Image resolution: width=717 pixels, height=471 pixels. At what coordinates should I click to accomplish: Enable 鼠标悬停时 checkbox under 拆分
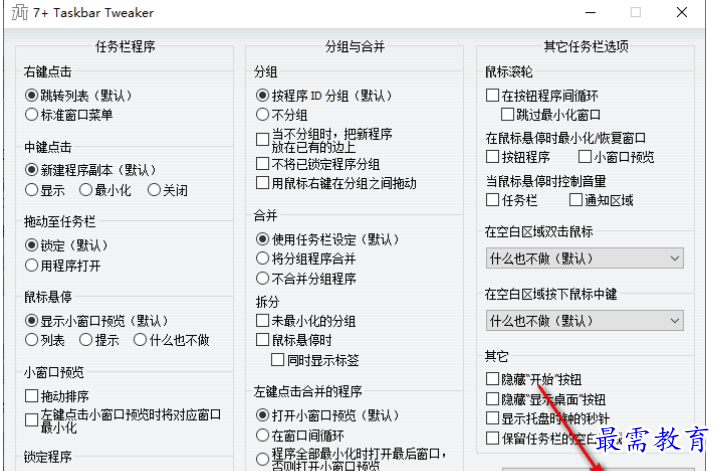pyautogui.click(x=262, y=340)
